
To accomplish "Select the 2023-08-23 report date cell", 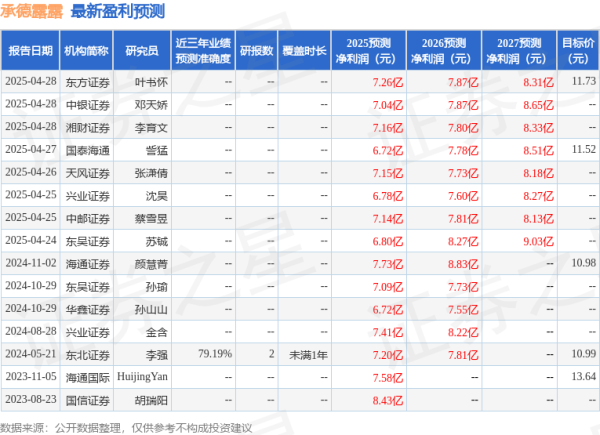I will [29, 399].
